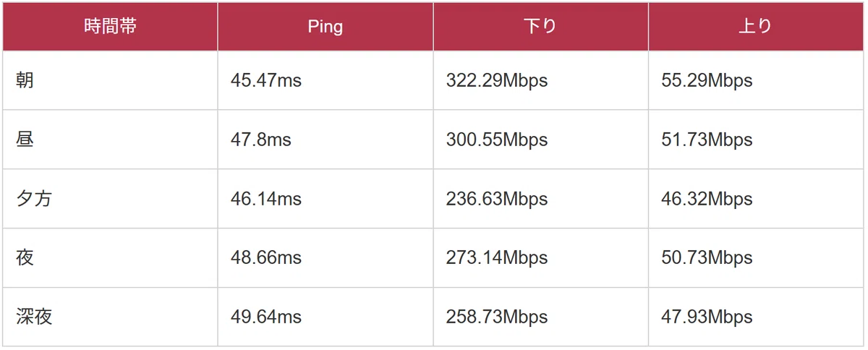This screenshot has width=868, height=350.
Task: Click the 322.29Mbps download value
Action: pyautogui.click(x=497, y=80)
